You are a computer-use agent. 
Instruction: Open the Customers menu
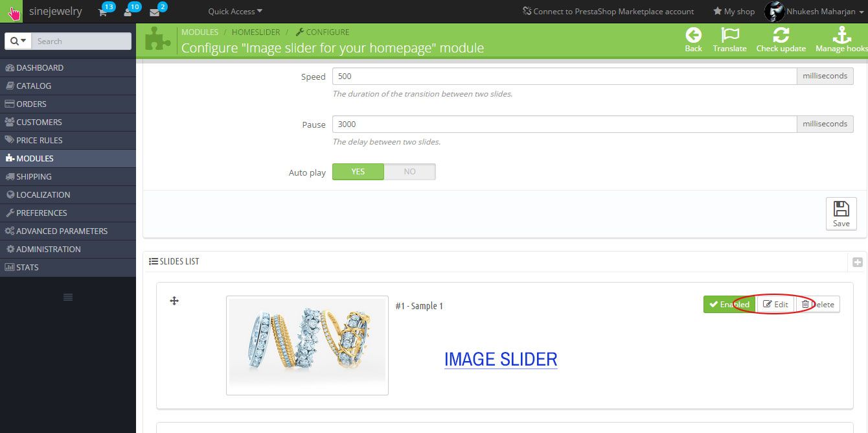pos(68,122)
